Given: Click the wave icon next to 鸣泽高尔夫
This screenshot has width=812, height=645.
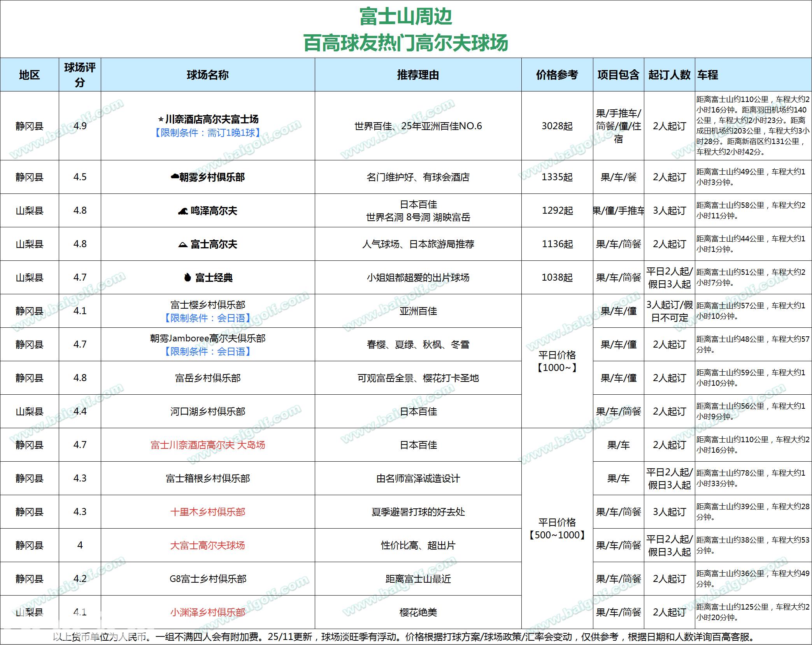Looking at the screenshot, I should coord(183,211).
